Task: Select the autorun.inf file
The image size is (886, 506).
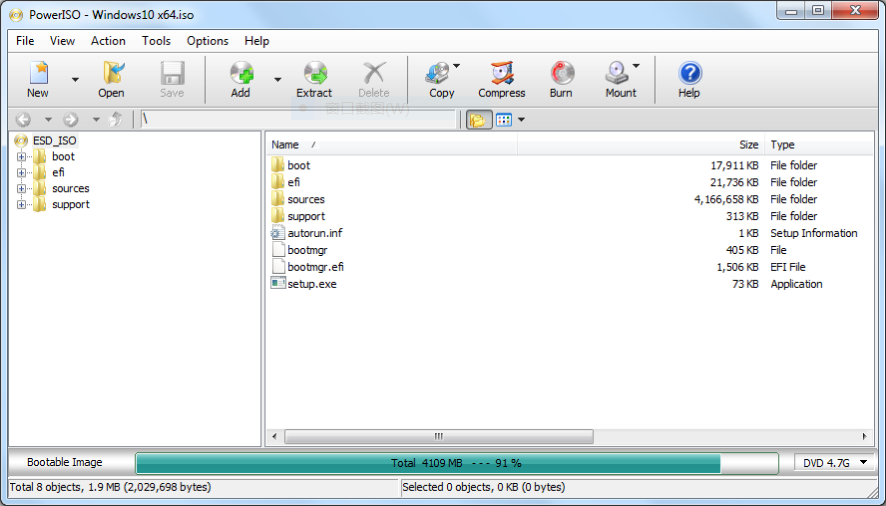Action: [x=315, y=233]
